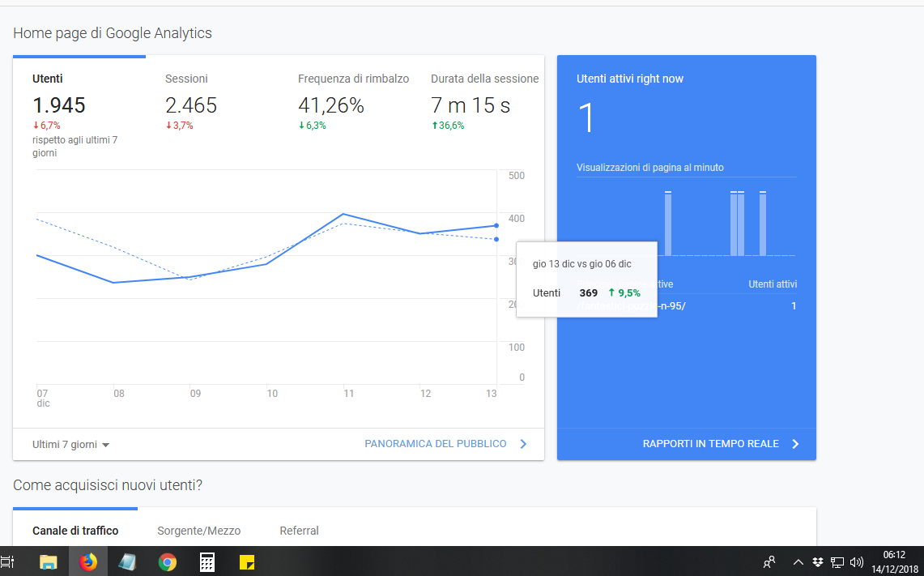Show hidden system tray icons
The image size is (924, 576).
click(x=798, y=562)
